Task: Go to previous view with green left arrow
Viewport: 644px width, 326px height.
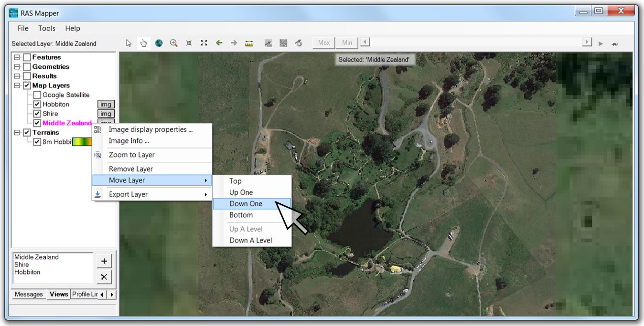Action: pos(219,43)
